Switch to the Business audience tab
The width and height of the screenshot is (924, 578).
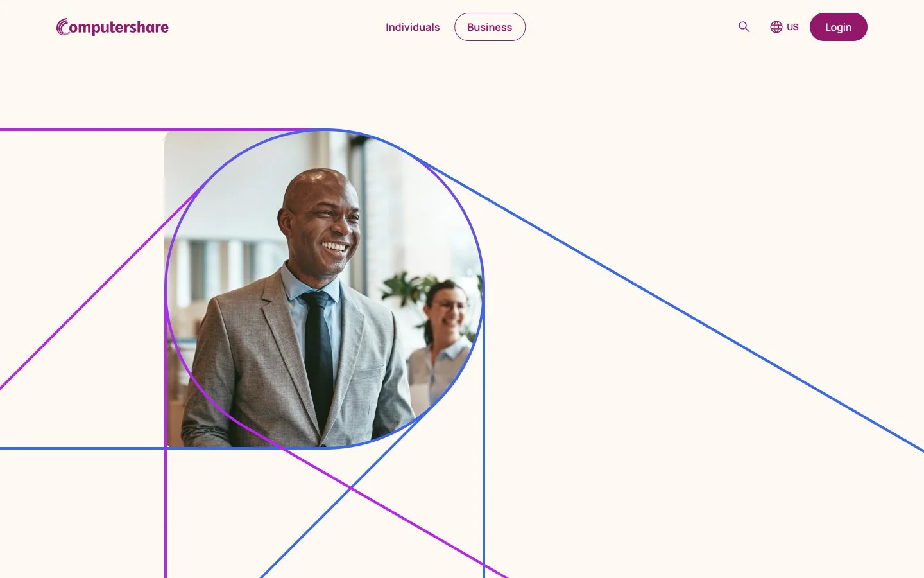pos(490,27)
